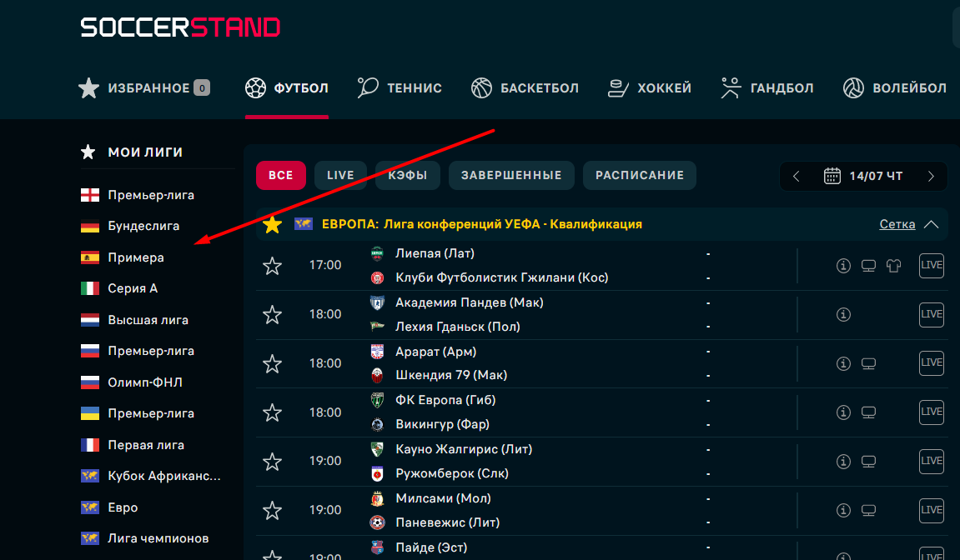Click LIVE badge for Милсами match
This screenshot has width=960, height=560.
click(x=931, y=510)
